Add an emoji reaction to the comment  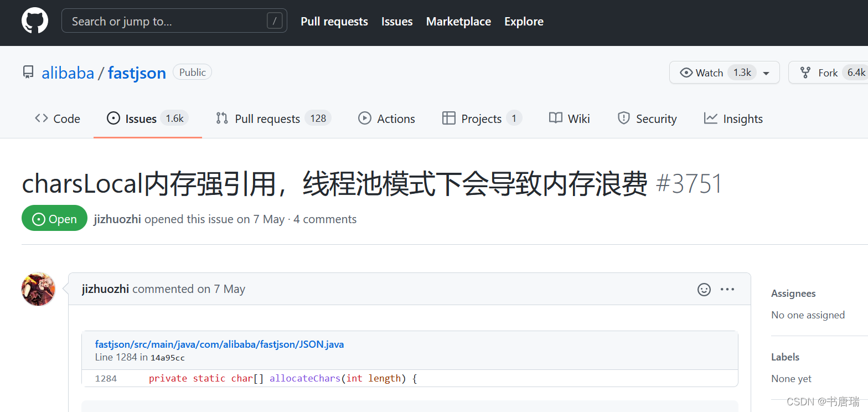(x=704, y=289)
